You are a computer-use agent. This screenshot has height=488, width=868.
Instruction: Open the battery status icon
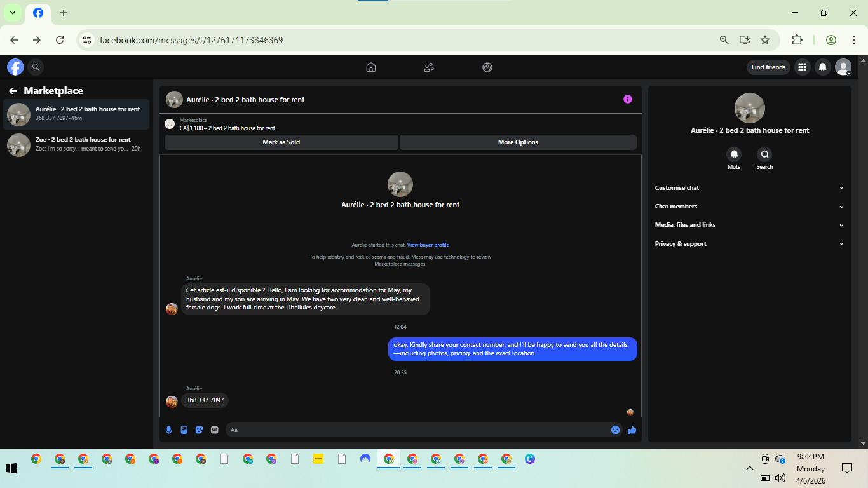pyautogui.click(x=765, y=478)
